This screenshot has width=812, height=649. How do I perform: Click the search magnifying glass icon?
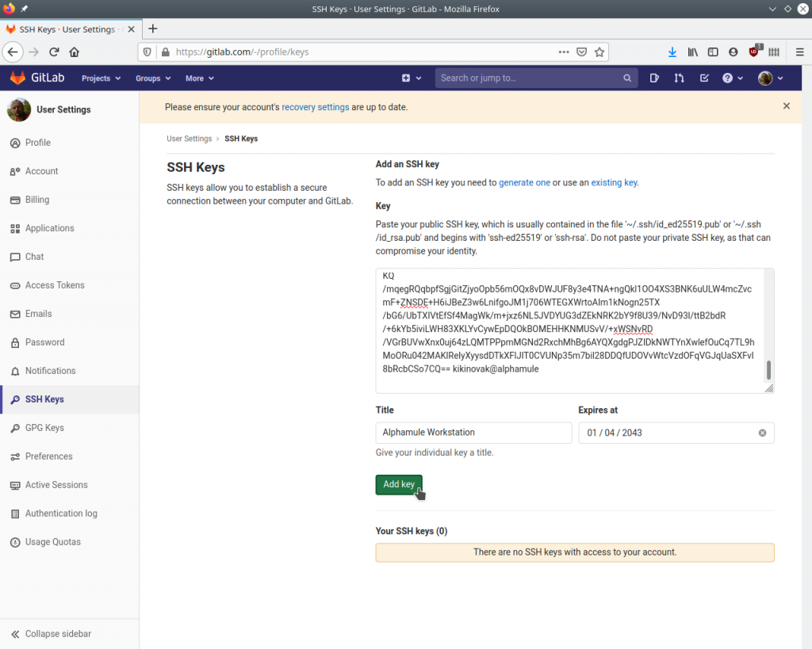point(627,78)
